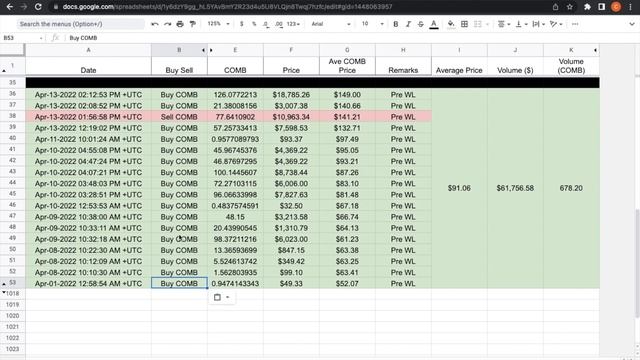Click the B53 name box

(22, 38)
